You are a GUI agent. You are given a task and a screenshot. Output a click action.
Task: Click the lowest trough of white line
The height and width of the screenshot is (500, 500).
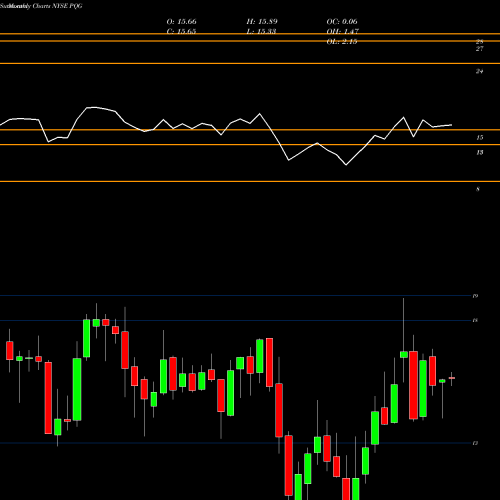[x=346, y=165]
